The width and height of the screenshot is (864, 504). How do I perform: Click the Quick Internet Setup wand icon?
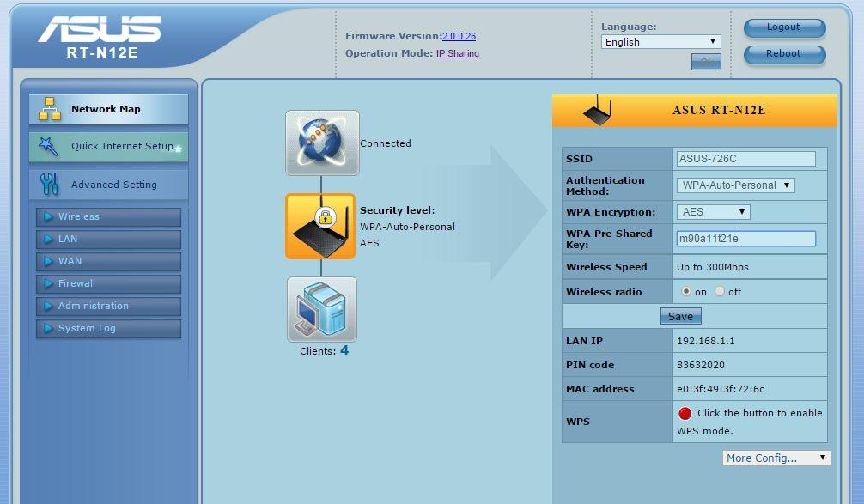(x=48, y=147)
